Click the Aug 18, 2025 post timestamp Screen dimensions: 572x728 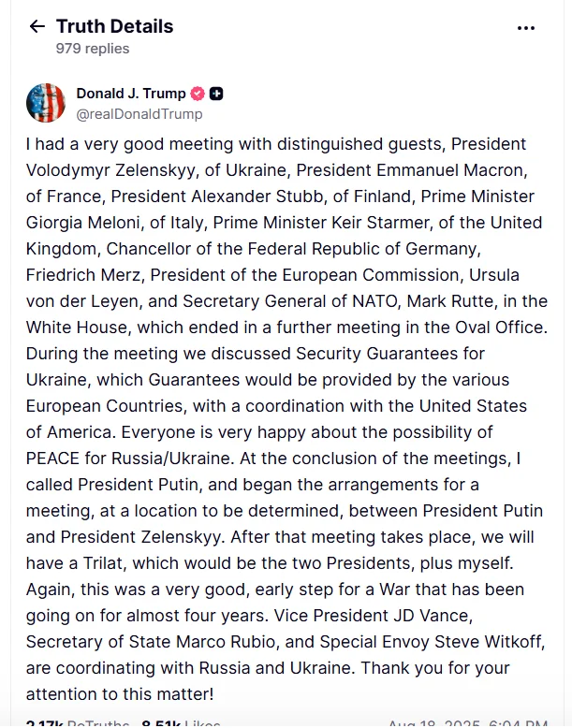tap(467, 723)
